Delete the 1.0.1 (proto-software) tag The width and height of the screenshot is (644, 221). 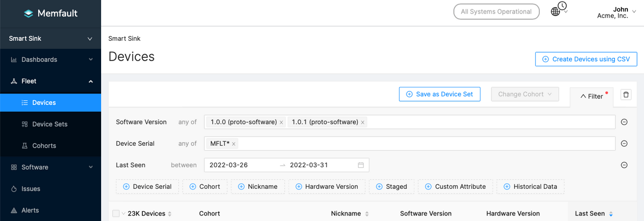[x=363, y=123]
